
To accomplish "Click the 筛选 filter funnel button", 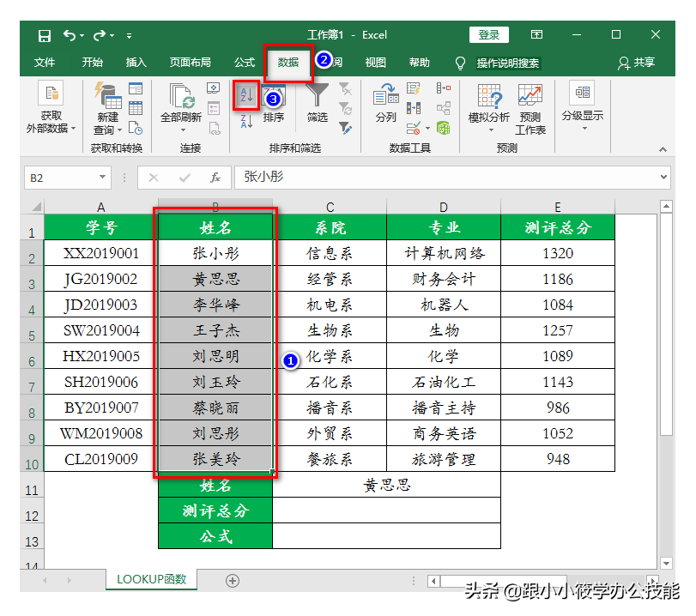I will click(318, 103).
